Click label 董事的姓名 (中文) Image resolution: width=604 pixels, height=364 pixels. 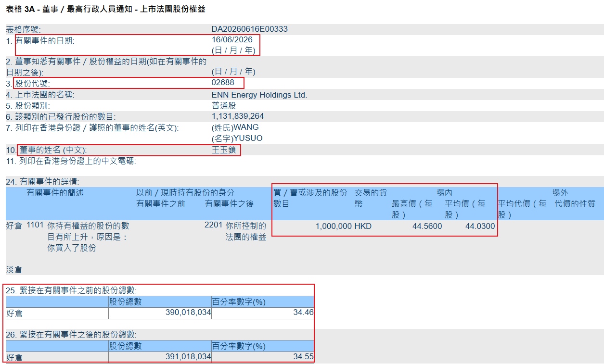53,151
